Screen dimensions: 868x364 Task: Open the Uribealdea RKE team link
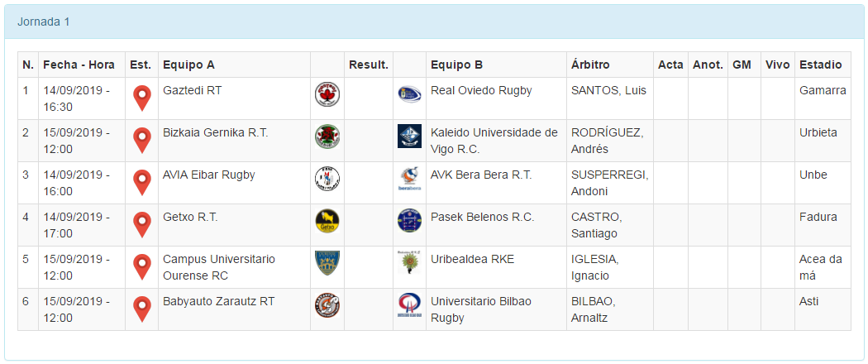coord(472,259)
